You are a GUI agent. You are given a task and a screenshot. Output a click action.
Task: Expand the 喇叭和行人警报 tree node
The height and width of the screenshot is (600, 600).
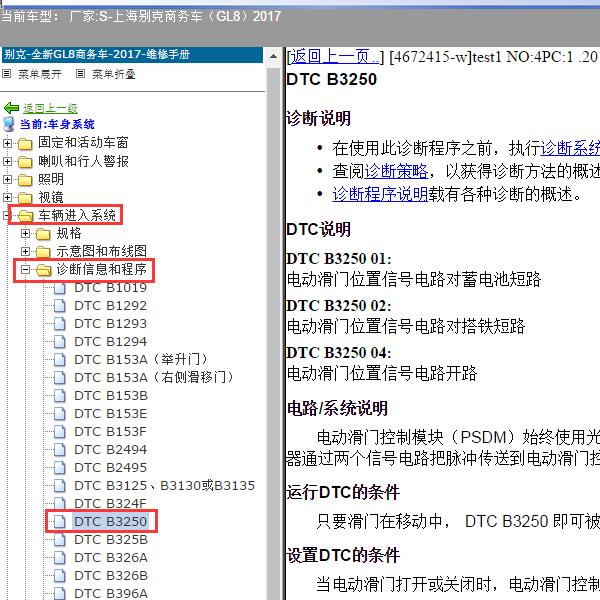[x=7, y=161]
